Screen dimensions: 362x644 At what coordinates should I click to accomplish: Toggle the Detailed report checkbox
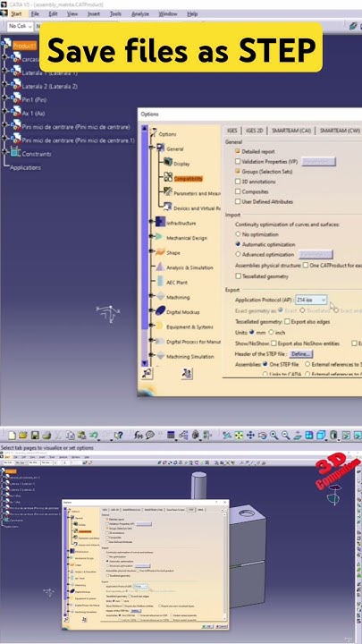[x=238, y=151]
